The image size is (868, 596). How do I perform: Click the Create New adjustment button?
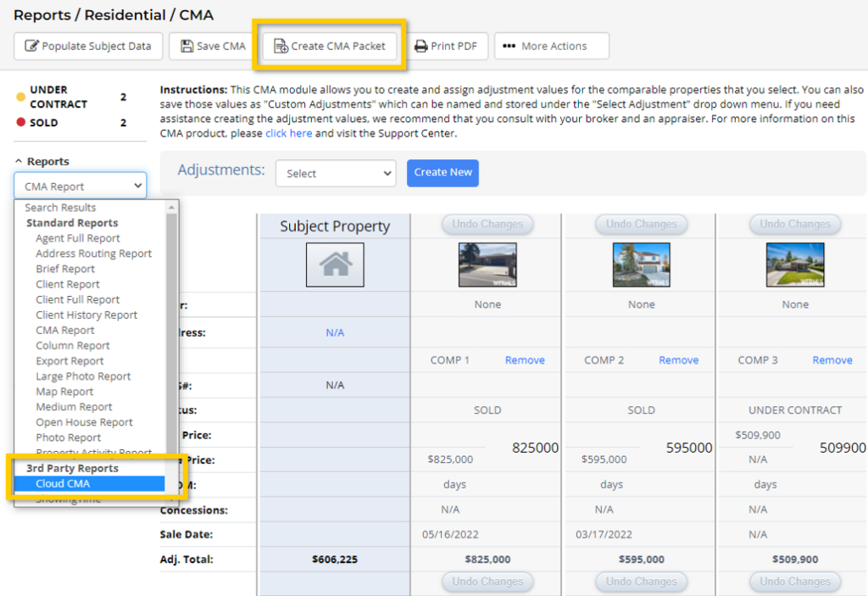(442, 172)
